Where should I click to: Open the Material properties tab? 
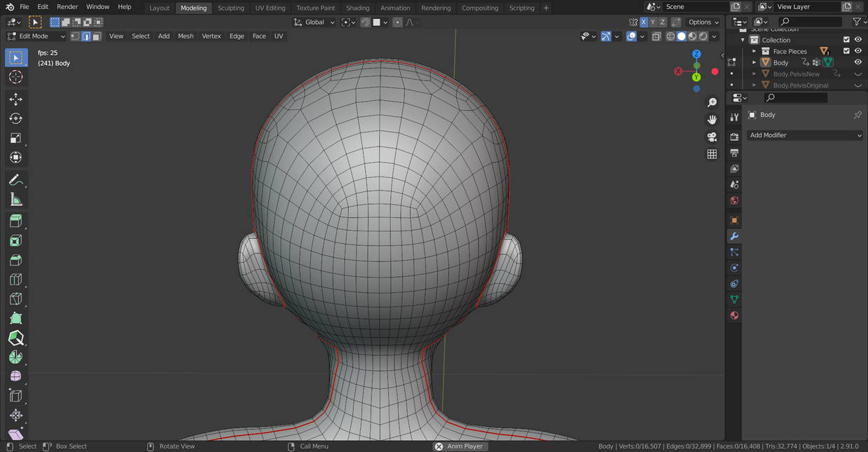[734, 315]
